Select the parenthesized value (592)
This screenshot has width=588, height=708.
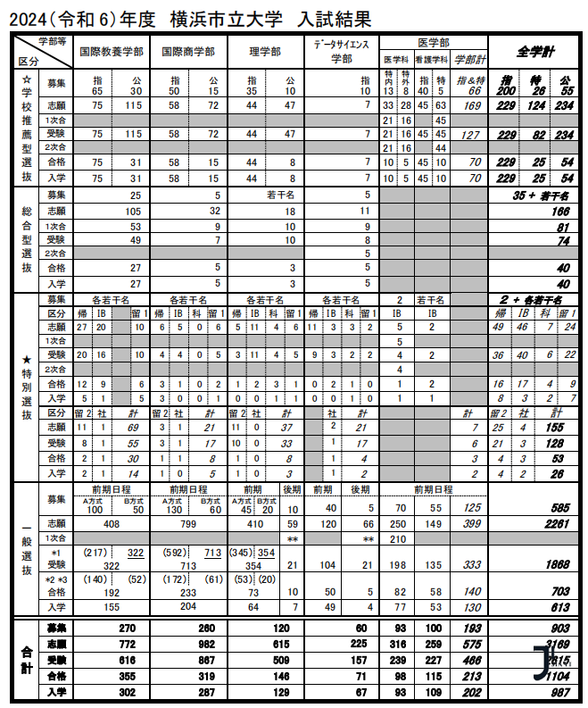tap(174, 553)
